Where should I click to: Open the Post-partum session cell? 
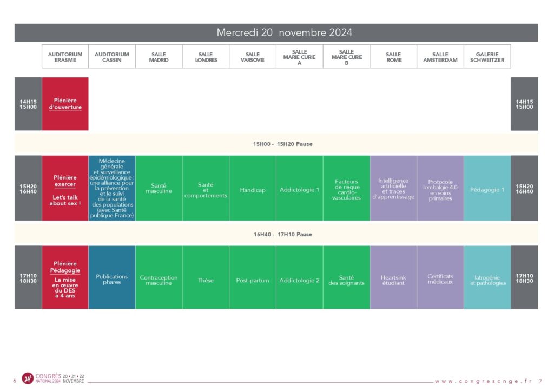point(253,278)
